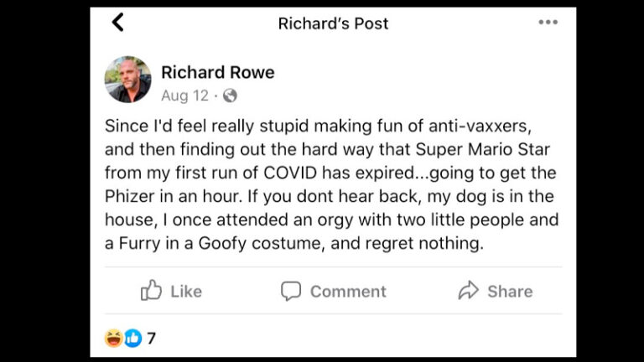The height and width of the screenshot is (362, 644).
Task: Click the curved arrow Share icon
Action: [x=468, y=290]
